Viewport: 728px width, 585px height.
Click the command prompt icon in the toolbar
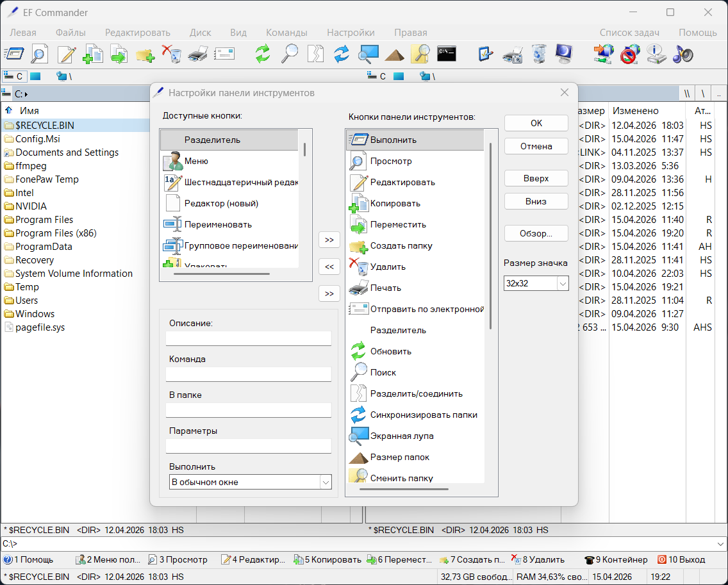pos(446,54)
